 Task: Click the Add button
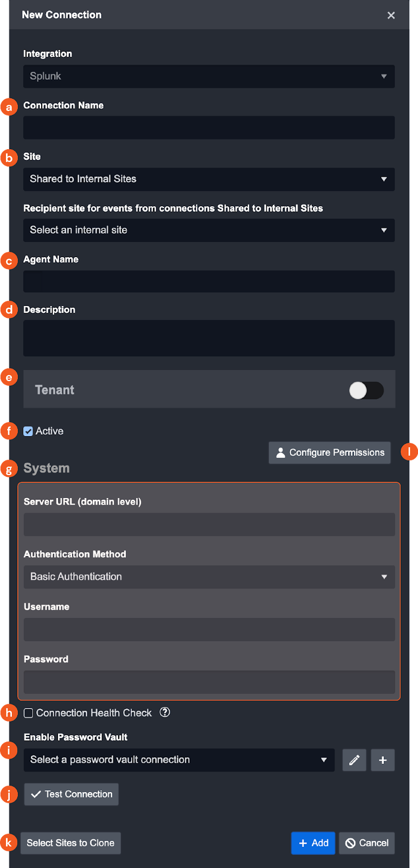[x=313, y=843]
